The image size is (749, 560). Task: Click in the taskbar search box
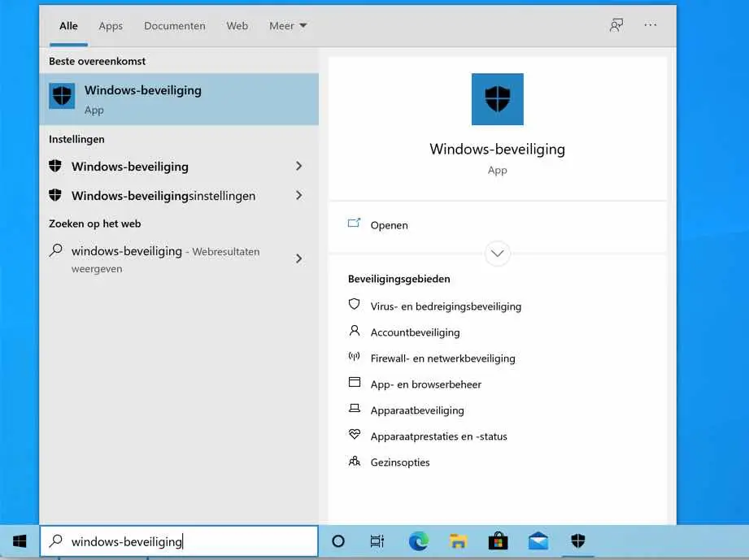(179, 541)
